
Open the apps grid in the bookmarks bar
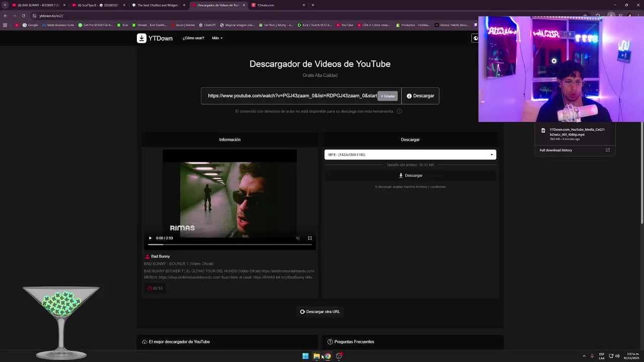pos(5,25)
